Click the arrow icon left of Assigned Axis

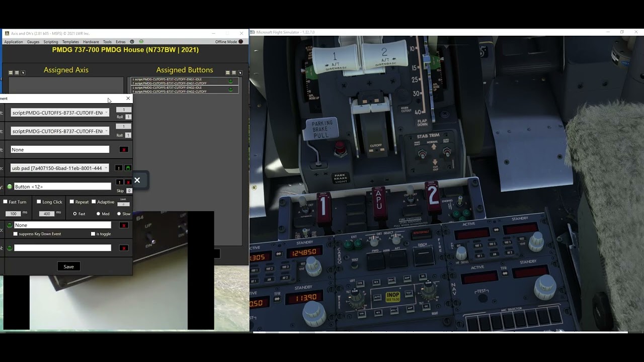tap(23, 73)
